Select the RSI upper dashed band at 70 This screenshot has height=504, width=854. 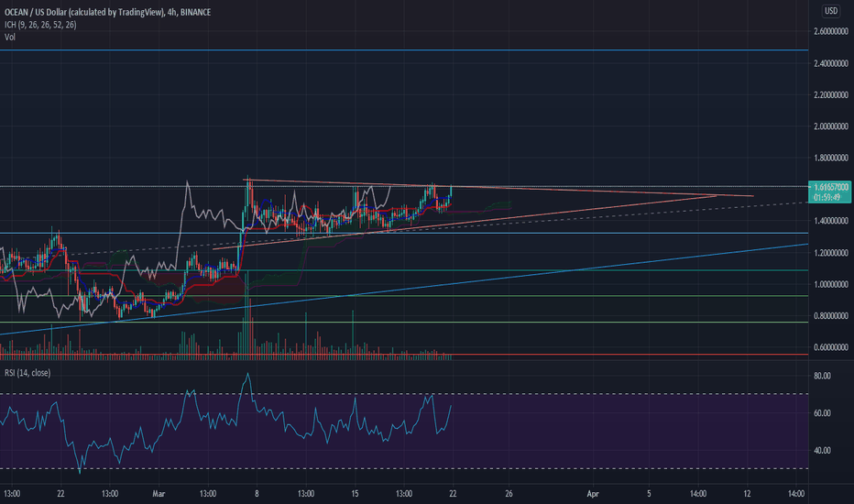404,394
